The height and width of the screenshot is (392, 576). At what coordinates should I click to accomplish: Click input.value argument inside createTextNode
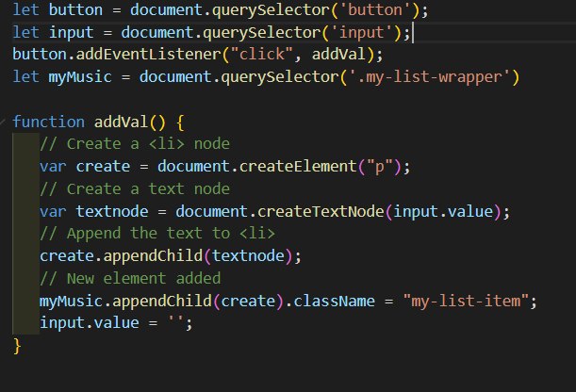pyautogui.click(x=443, y=211)
